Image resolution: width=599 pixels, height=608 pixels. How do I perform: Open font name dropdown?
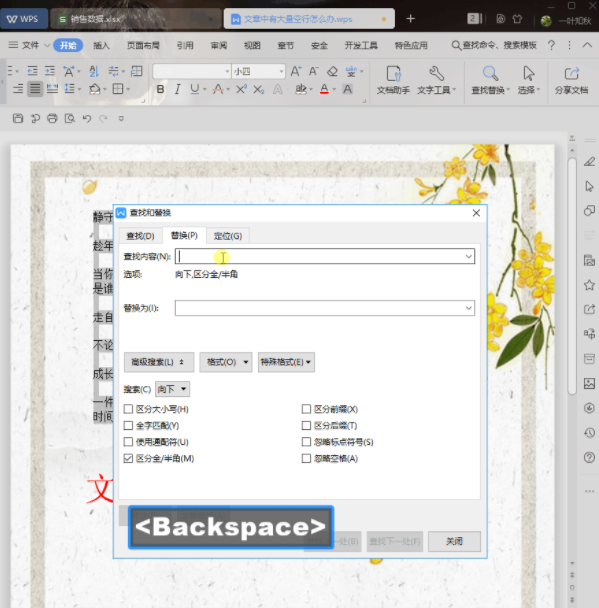click(x=227, y=71)
